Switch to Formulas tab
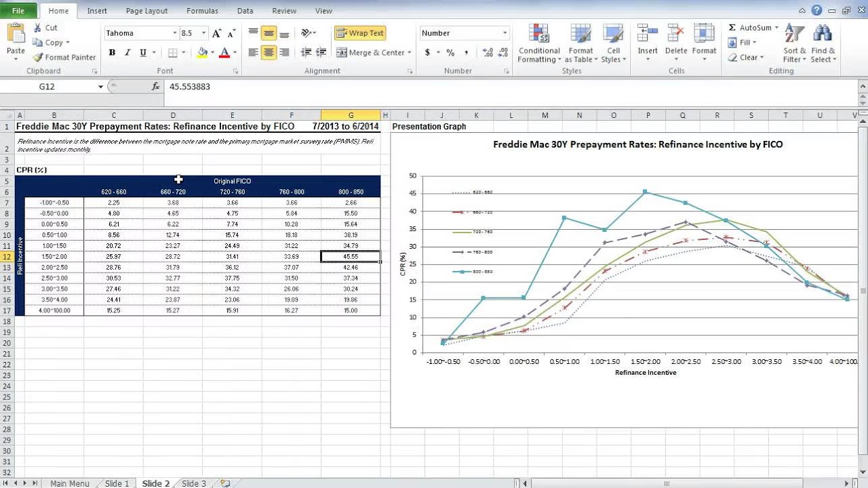Screen dimensions: 868x488 pyautogui.click(x=202, y=11)
